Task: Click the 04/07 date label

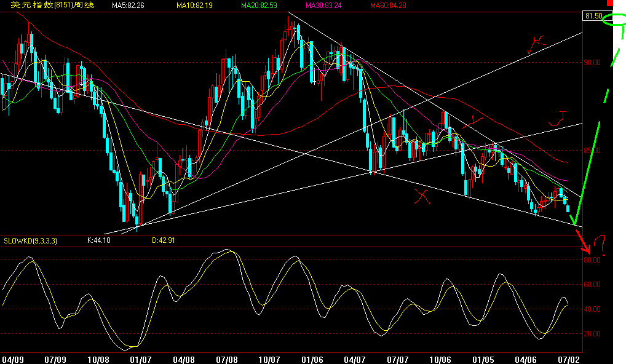Action: [x=355, y=360]
